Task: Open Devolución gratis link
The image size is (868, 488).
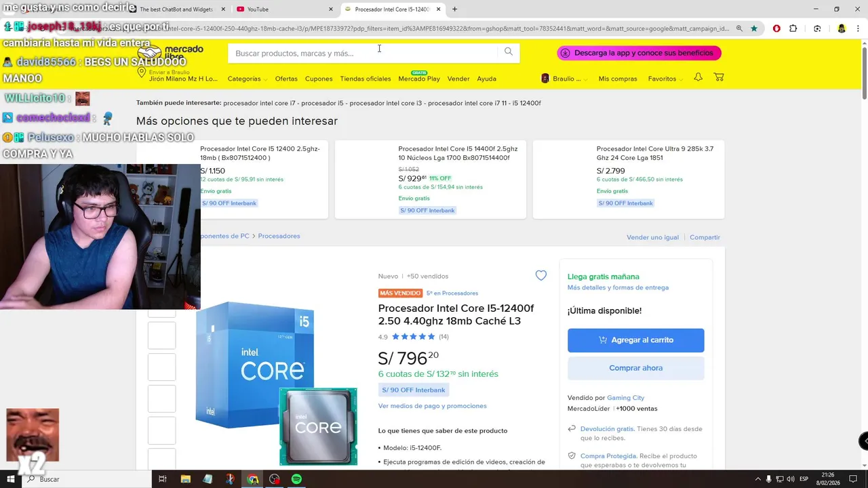Action: (x=607, y=429)
